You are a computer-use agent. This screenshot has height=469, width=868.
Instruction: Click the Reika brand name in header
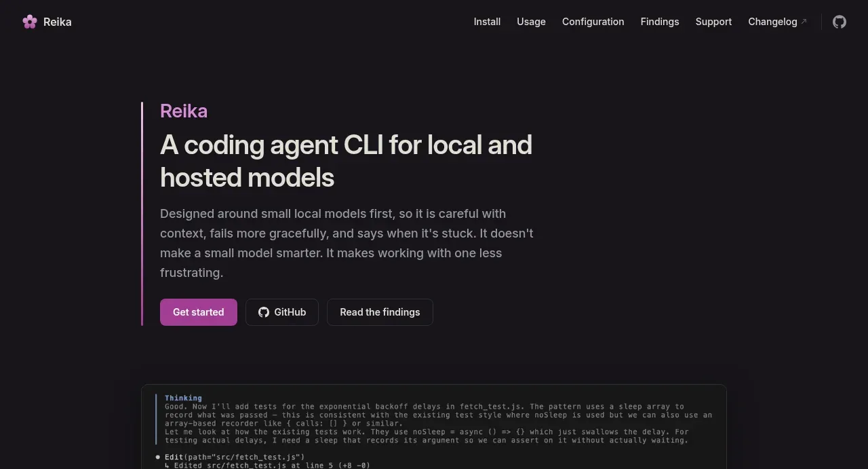tap(58, 22)
